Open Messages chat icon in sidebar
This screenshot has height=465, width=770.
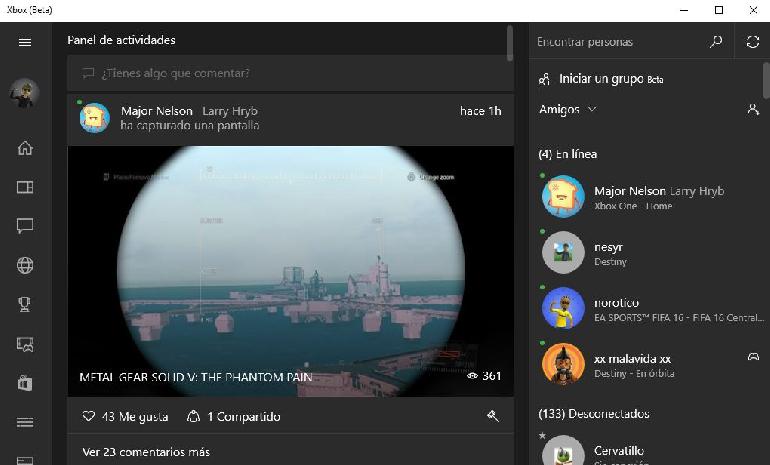click(x=25, y=226)
